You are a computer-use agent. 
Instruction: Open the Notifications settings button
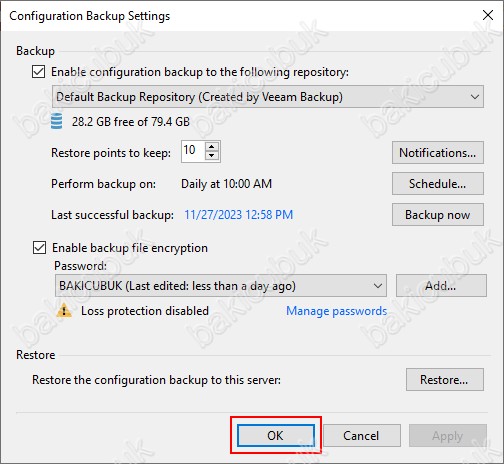tap(438, 153)
